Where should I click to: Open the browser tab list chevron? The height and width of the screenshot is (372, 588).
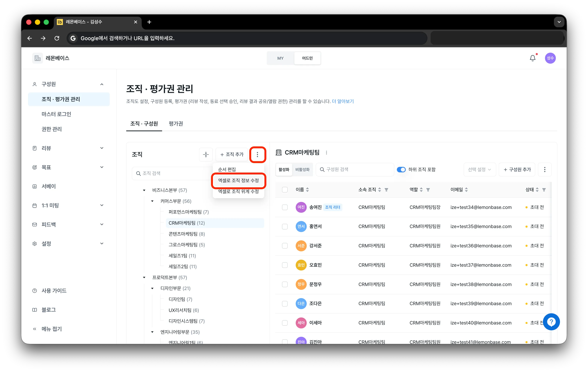coord(559,22)
